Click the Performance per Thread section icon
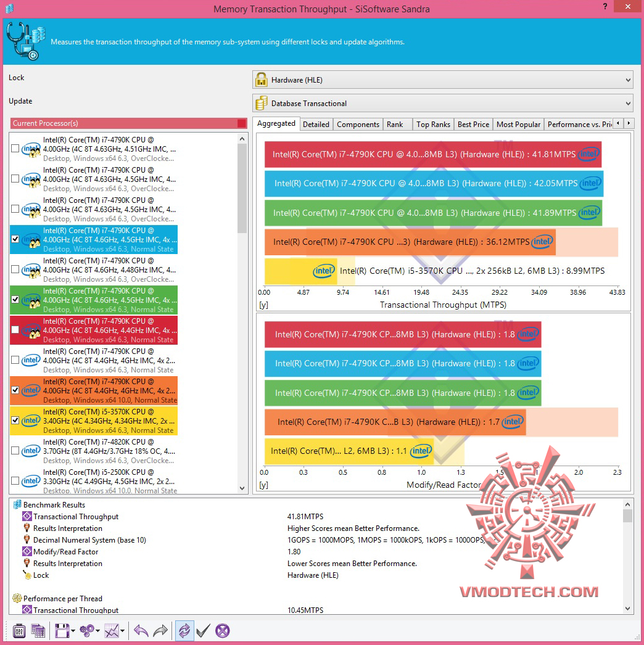 (17, 599)
